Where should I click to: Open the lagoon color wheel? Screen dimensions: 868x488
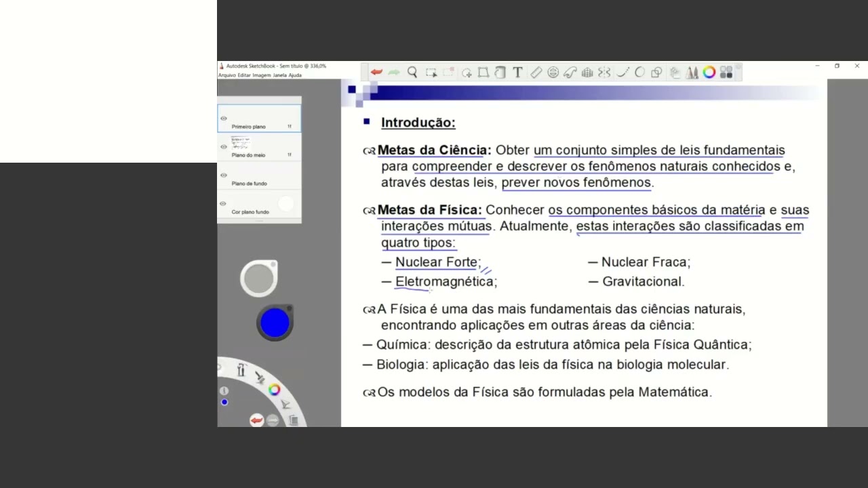point(274,390)
